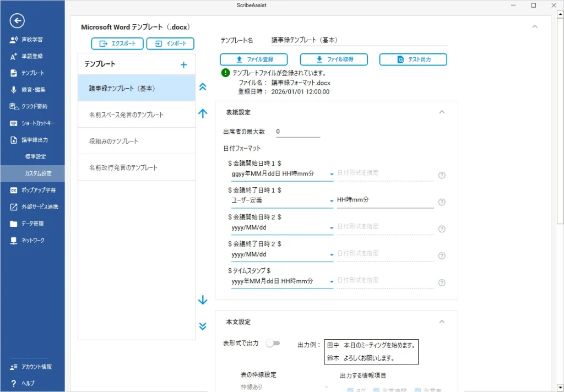Click the 出席者の最大数 input field
The height and width of the screenshot is (392, 564).
297,132
